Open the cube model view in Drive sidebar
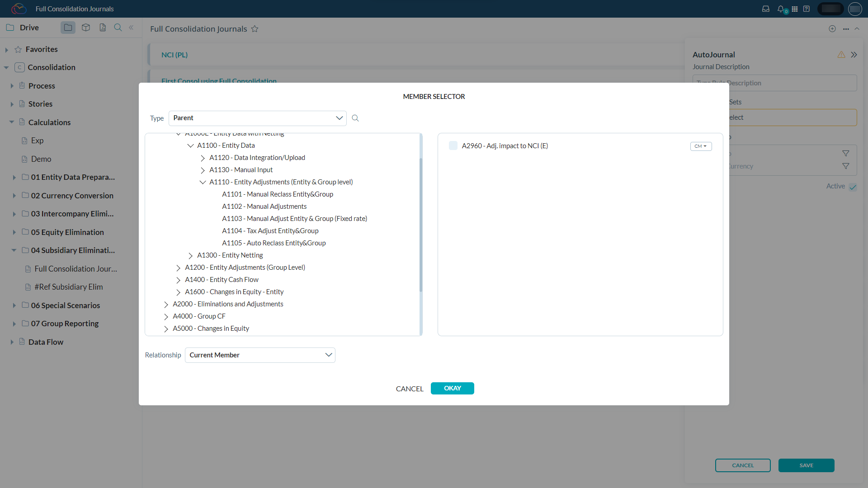The width and height of the screenshot is (868, 488). coord(85,27)
